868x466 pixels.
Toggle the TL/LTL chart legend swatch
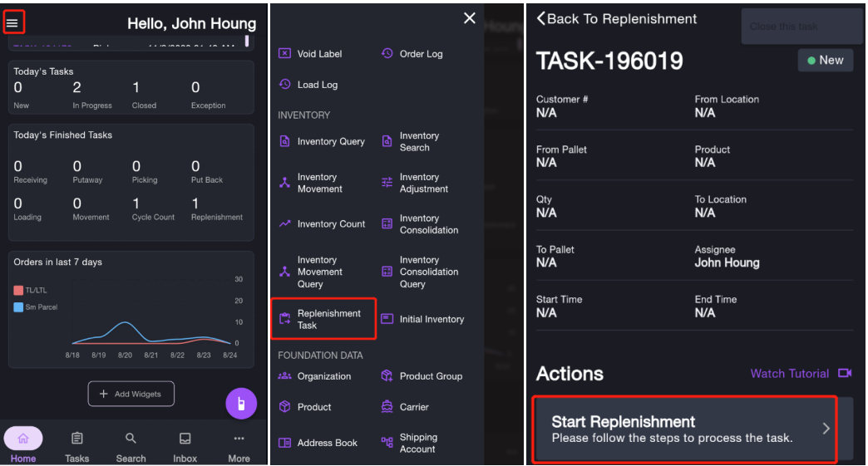coord(18,291)
